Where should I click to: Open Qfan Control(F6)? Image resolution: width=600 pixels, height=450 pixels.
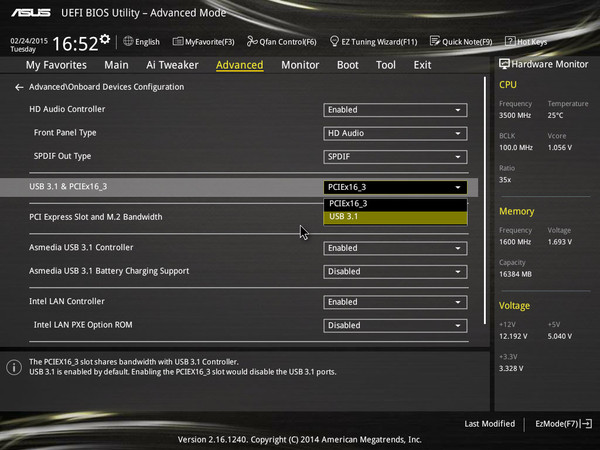[282, 42]
